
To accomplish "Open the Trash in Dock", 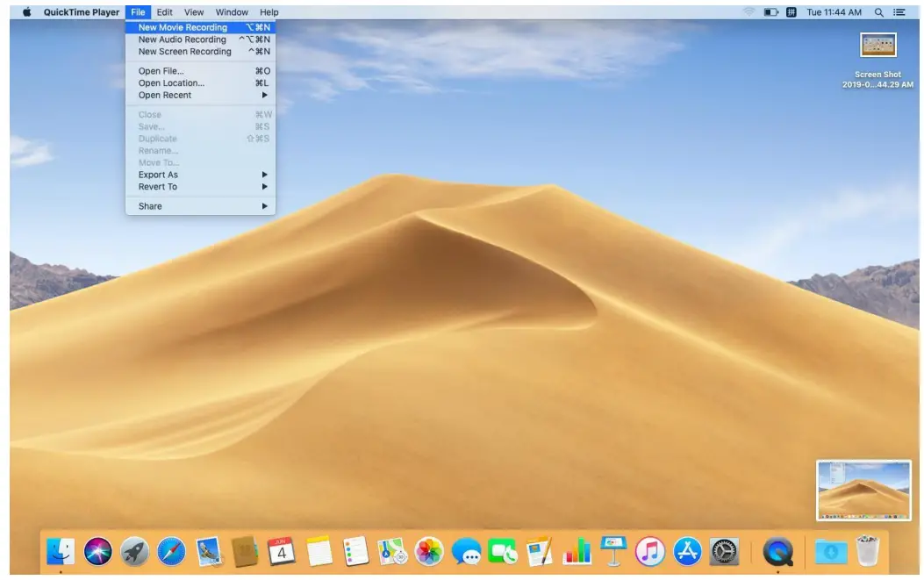I will click(x=868, y=551).
